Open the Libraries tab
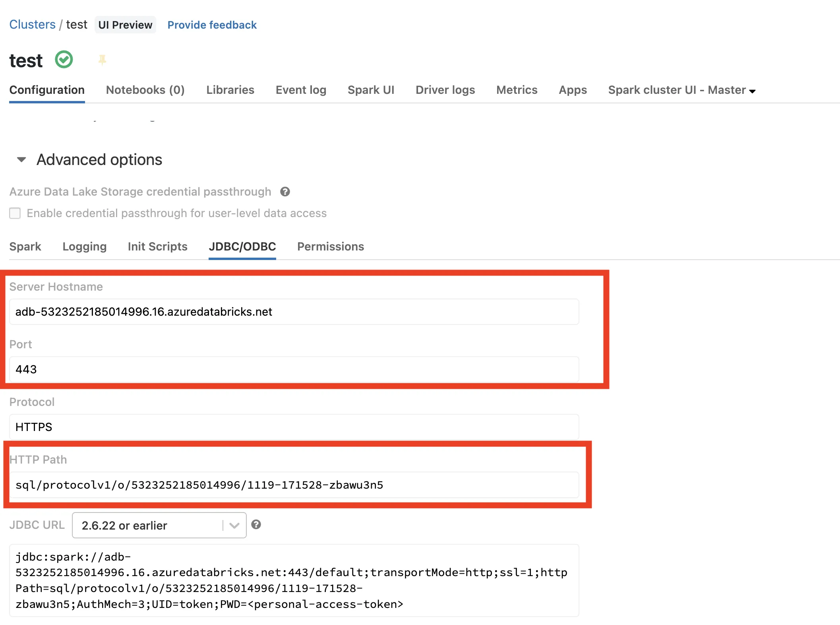The image size is (840, 625). point(230,90)
